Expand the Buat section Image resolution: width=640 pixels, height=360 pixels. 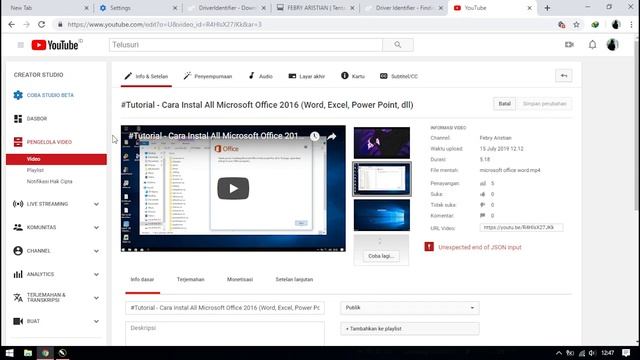tap(96, 321)
